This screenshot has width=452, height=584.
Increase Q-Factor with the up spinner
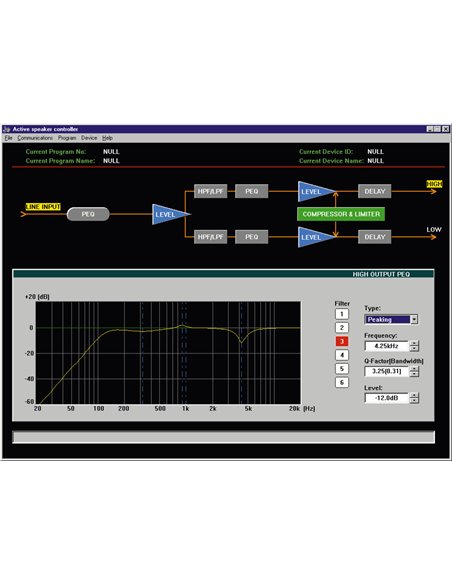(x=414, y=369)
